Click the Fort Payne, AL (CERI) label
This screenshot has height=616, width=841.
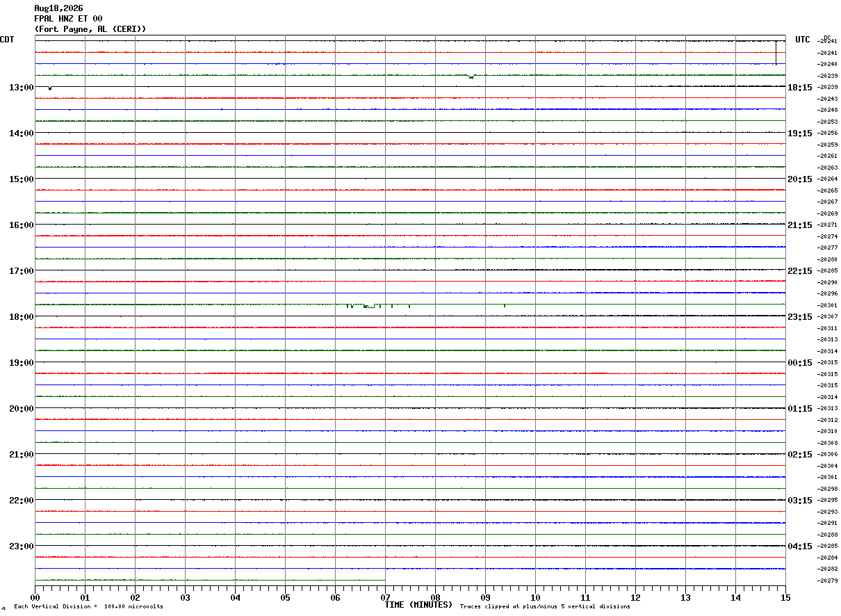click(x=90, y=29)
